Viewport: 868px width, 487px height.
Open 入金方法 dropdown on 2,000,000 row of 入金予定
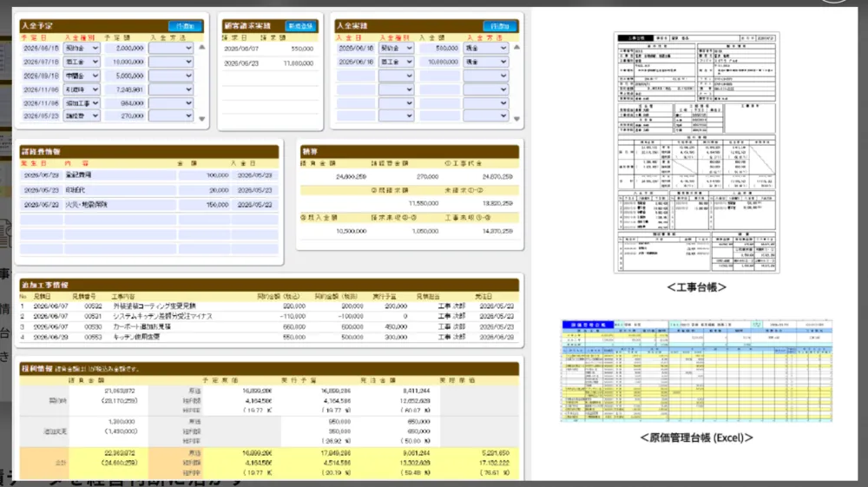click(170, 48)
